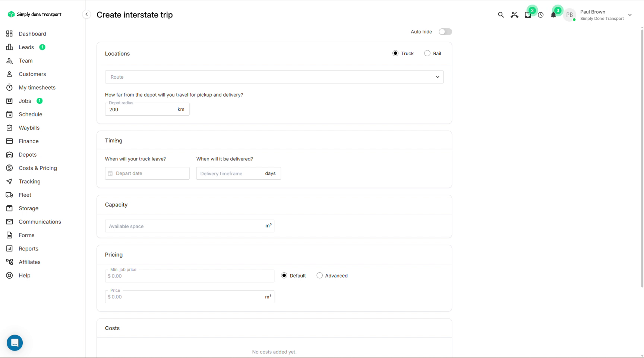Click the Create interstate trip heading

pos(135,15)
